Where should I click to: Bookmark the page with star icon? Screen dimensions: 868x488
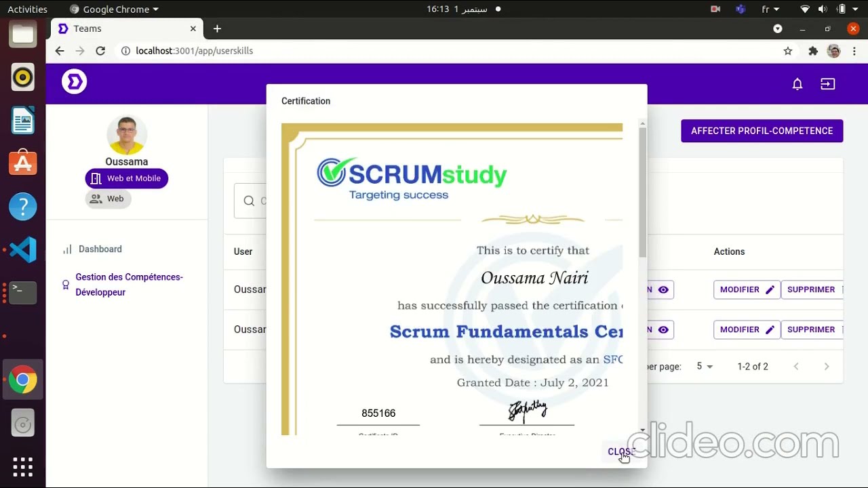[788, 51]
